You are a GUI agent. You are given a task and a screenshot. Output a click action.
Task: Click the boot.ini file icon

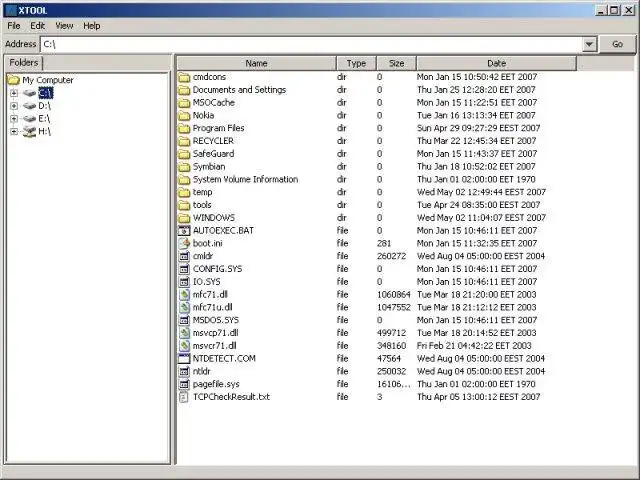pyautogui.click(x=184, y=243)
